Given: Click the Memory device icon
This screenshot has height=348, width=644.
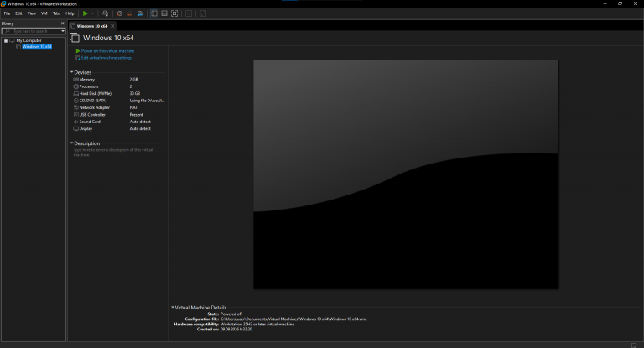Looking at the screenshot, I should (76, 80).
